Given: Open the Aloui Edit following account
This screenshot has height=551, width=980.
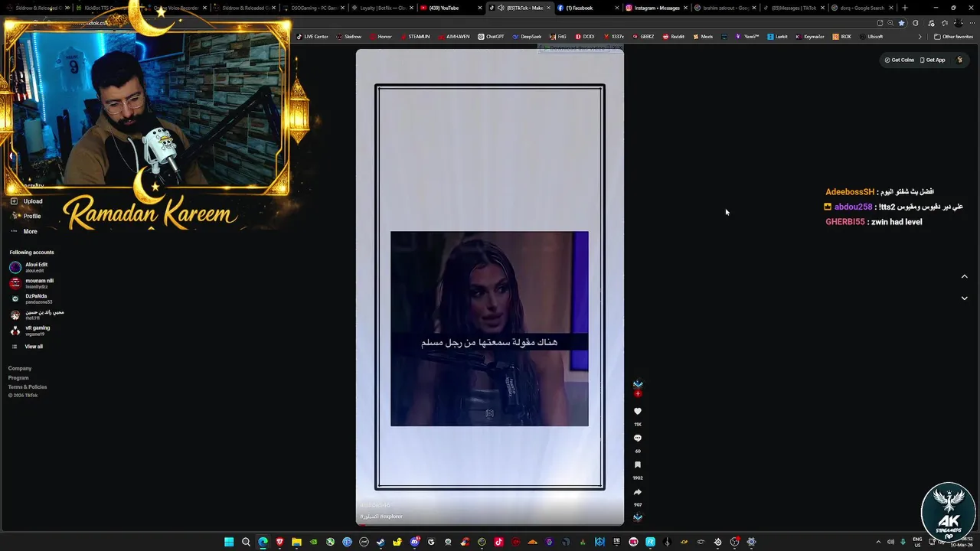Looking at the screenshot, I should tap(31, 267).
